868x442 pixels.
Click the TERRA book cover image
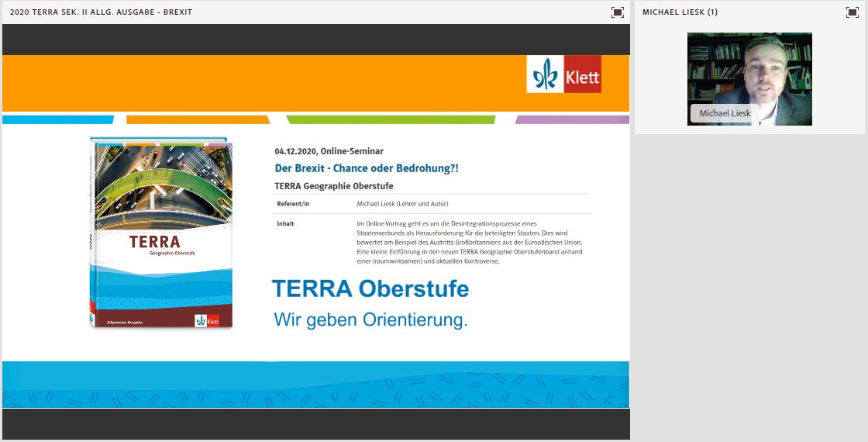point(161,233)
